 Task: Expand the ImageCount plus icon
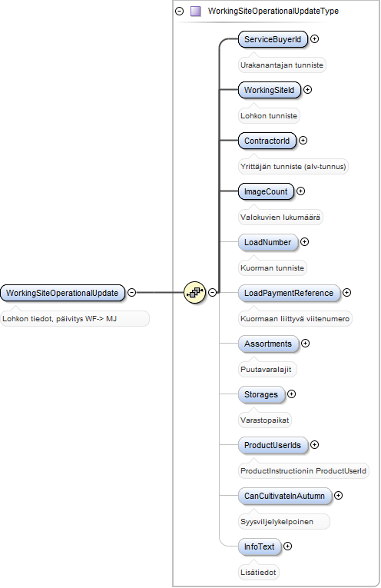click(x=300, y=191)
